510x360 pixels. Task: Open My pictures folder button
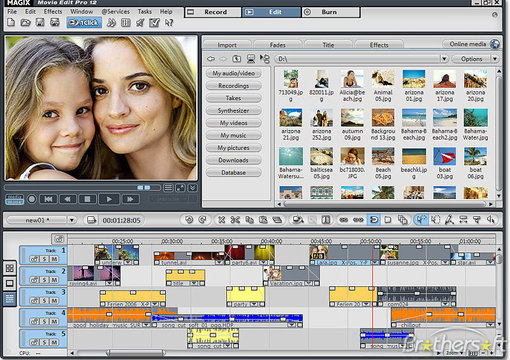click(x=233, y=148)
